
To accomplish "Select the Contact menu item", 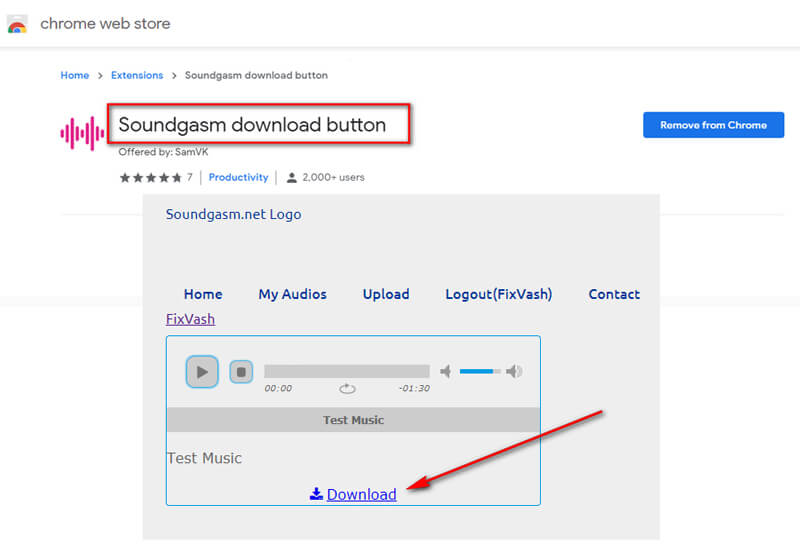I will (x=614, y=294).
